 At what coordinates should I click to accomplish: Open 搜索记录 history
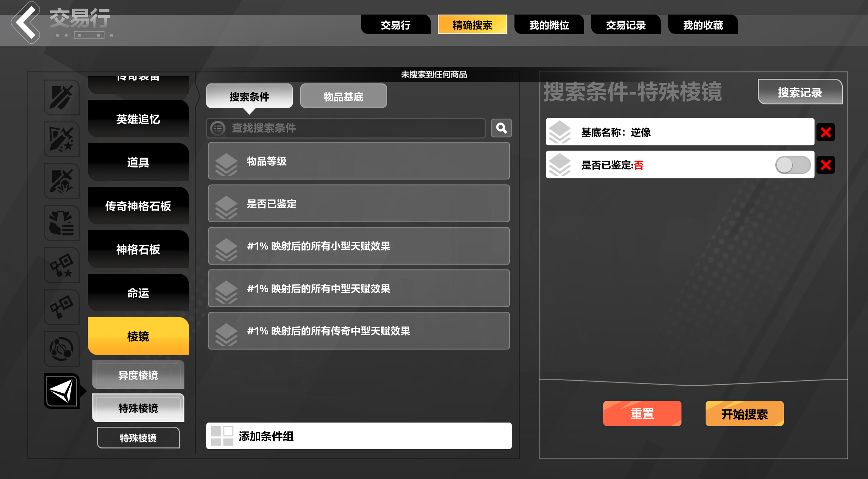click(x=800, y=92)
